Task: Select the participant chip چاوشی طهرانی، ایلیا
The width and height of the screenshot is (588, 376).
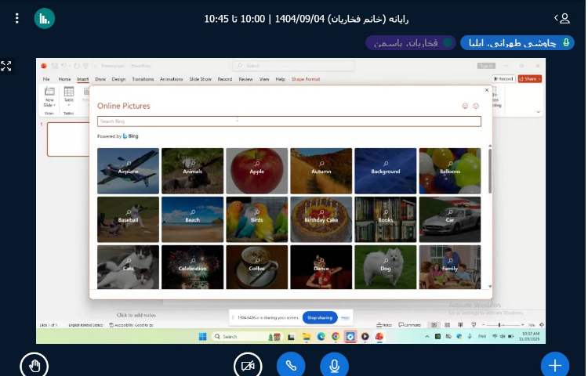Action: (517, 43)
